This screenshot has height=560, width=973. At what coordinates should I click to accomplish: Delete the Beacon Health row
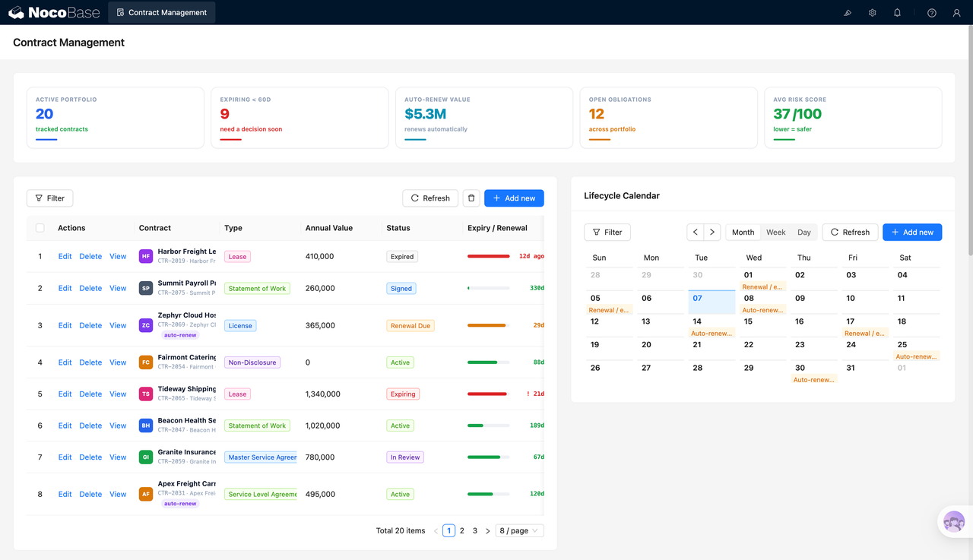point(90,426)
